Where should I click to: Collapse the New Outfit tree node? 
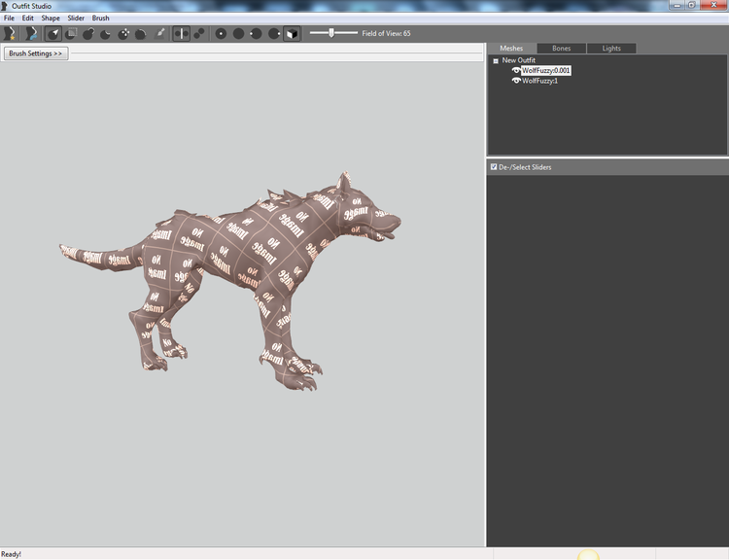click(496, 60)
